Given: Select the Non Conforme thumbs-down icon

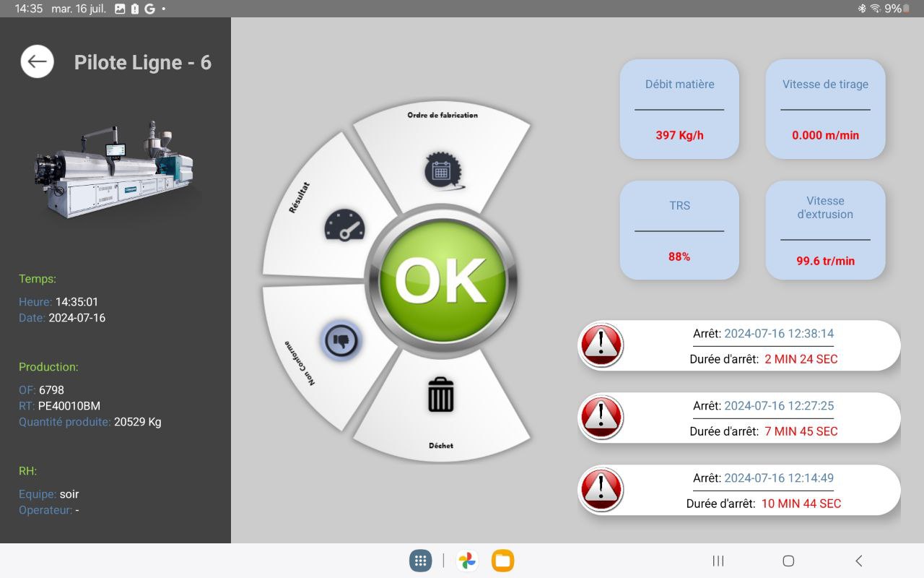Looking at the screenshot, I should (340, 340).
